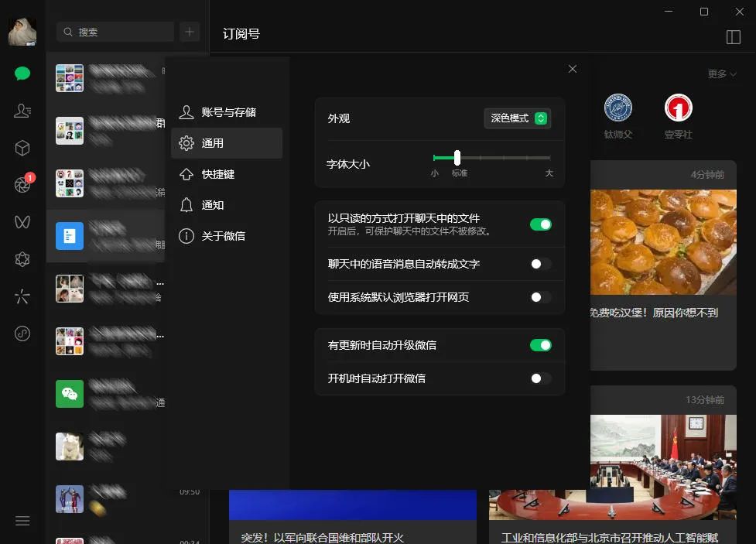Open the Search spark icon in sidebar
756x544 pixels.
(22, 296)
